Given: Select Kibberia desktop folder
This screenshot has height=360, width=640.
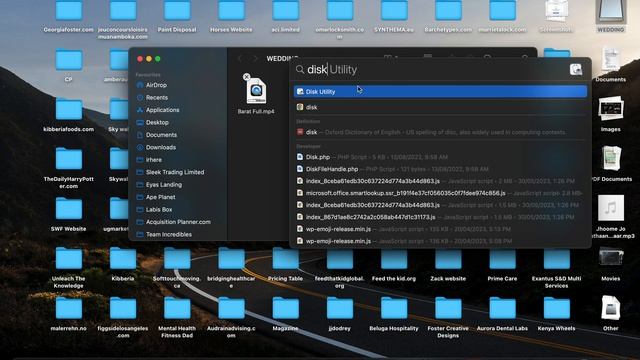Looking at the screenshot, I should [x=123, y=265].
